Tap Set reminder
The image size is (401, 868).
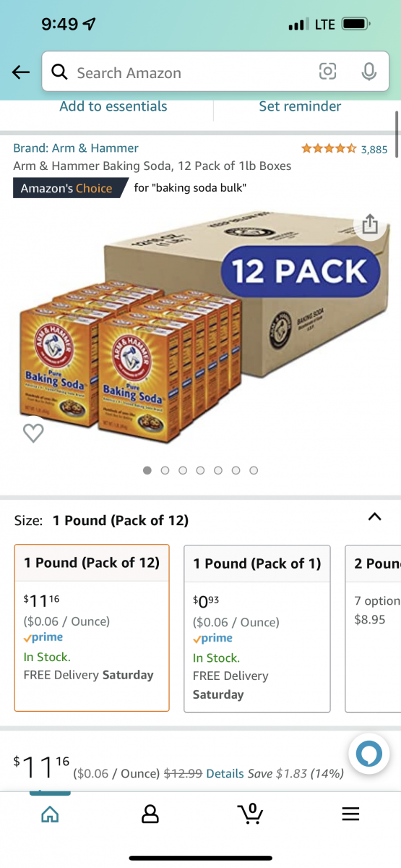pos(300,106)
